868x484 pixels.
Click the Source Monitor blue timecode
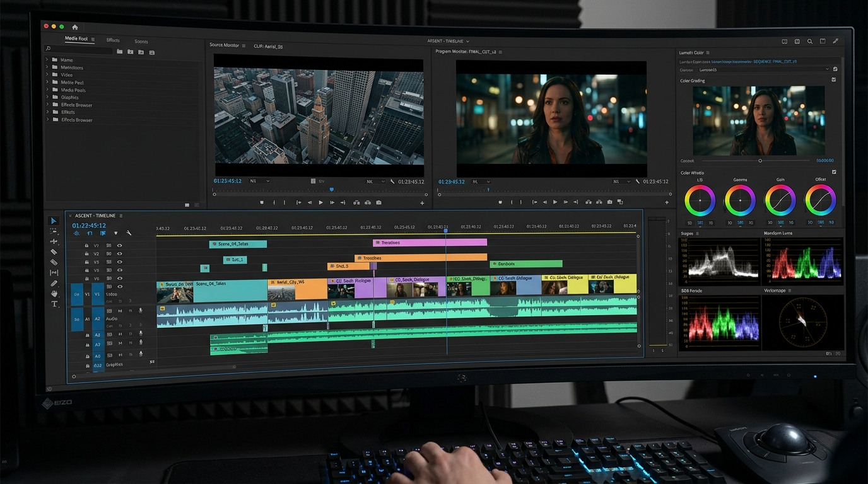(x=227, y=181)
